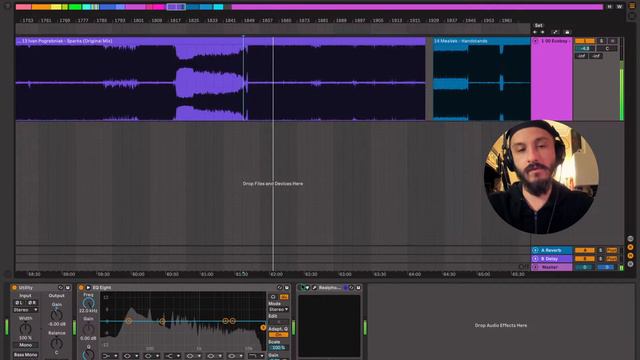Unfold the plugin device triangle icon
640x360 pixels.
point(308,288)
